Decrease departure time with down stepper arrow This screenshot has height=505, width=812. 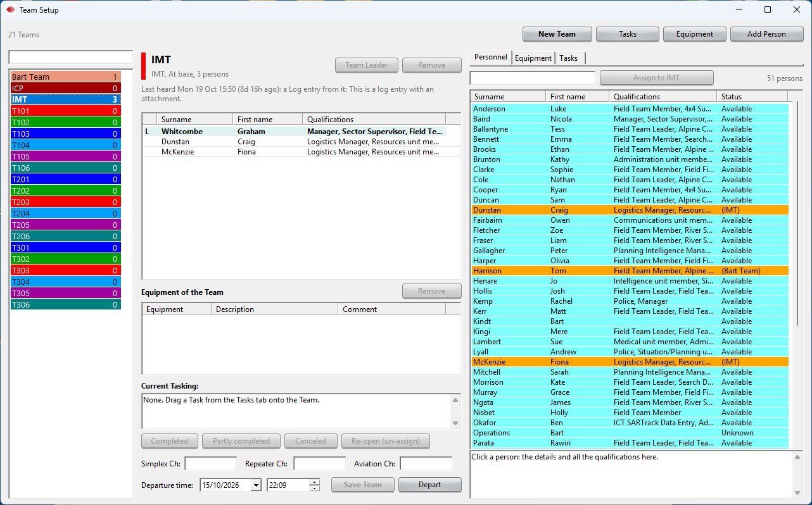point(315,488)
